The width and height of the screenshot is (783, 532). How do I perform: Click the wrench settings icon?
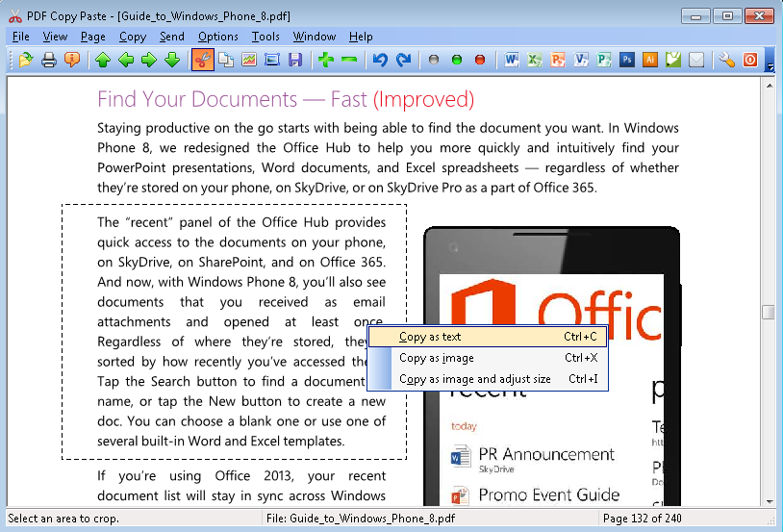[x=727, y=60]
